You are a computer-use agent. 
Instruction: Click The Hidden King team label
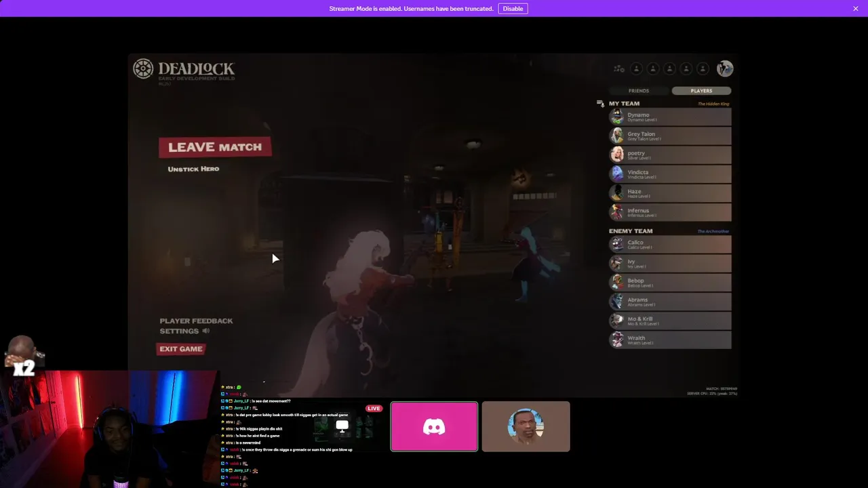[x=713, y=104]
